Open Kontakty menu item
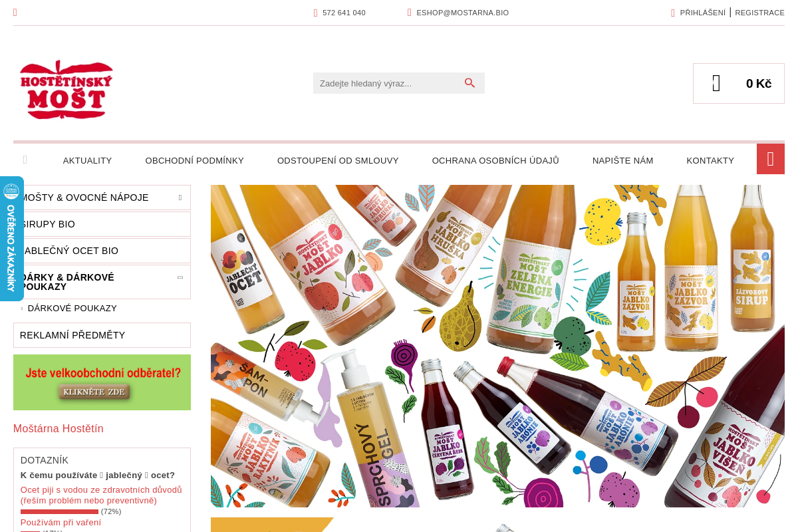This screenshot has height=532, width=798. [710, 160]
